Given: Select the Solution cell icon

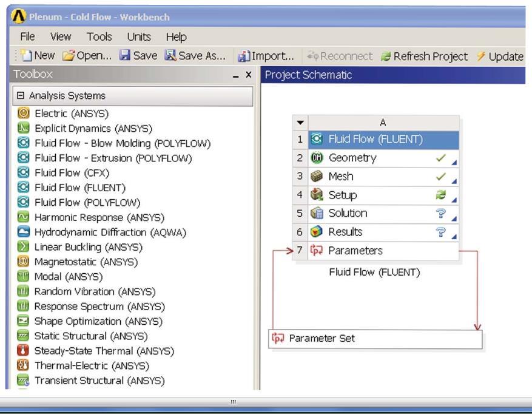Looking at the screenshot, I should coord(317,213).
